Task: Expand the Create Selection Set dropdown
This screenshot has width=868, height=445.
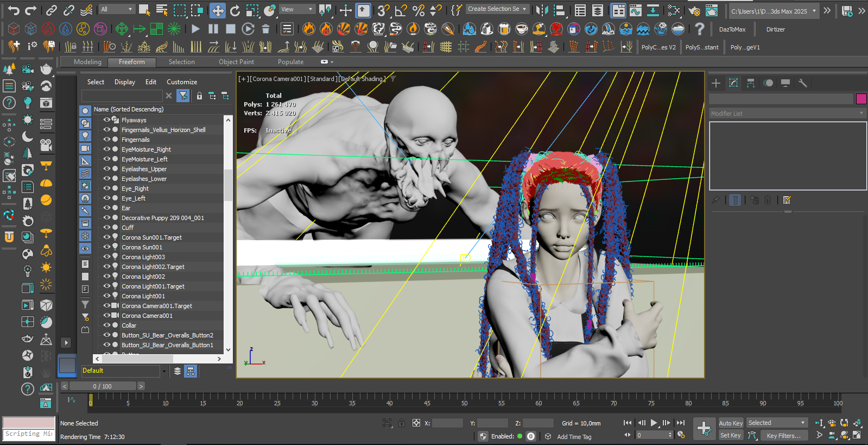Action: pyautogui.click(x=497, y=9)
